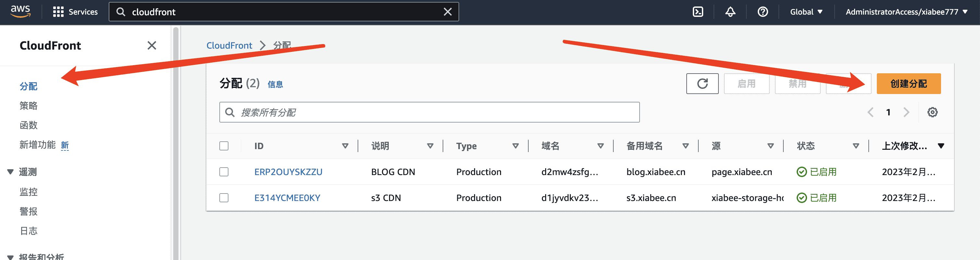This screenshot has width=980, height=260.
Task: Click the page.xiabee.cn origin cell
Action: tap(741, 172)
